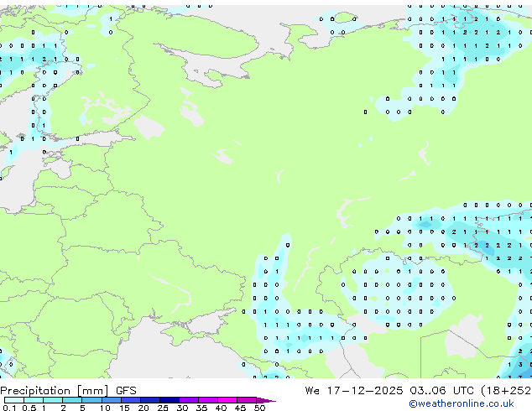Click the legend value label '0.1'
Screen dimensions: 532x411
pos(9,408)
